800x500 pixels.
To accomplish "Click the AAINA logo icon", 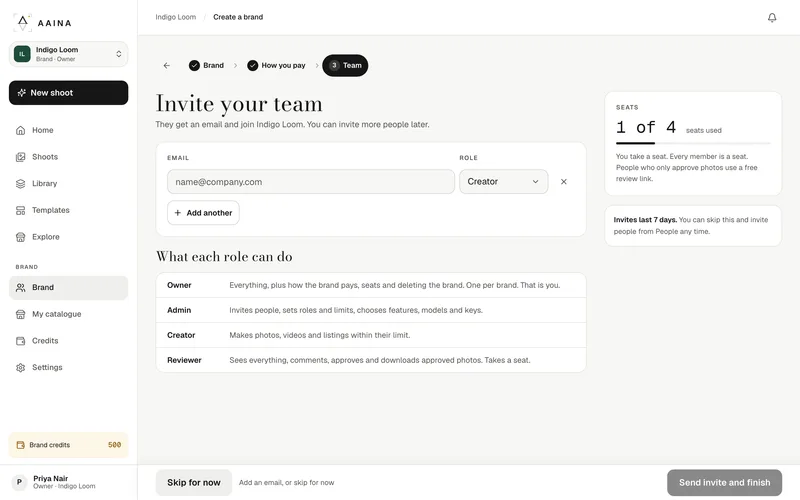I will click(x=22, y=23).
